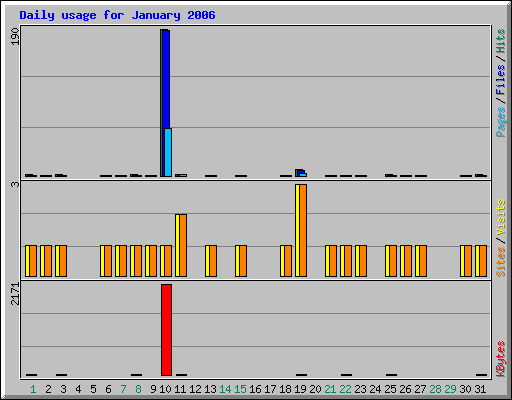Click day label '22' on the axis
The height and width of the screenshot is (400, 512).
[345, 389]
